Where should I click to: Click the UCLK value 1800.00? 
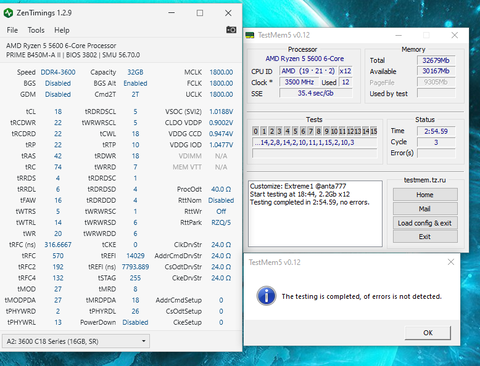click(x=221, y=94)
